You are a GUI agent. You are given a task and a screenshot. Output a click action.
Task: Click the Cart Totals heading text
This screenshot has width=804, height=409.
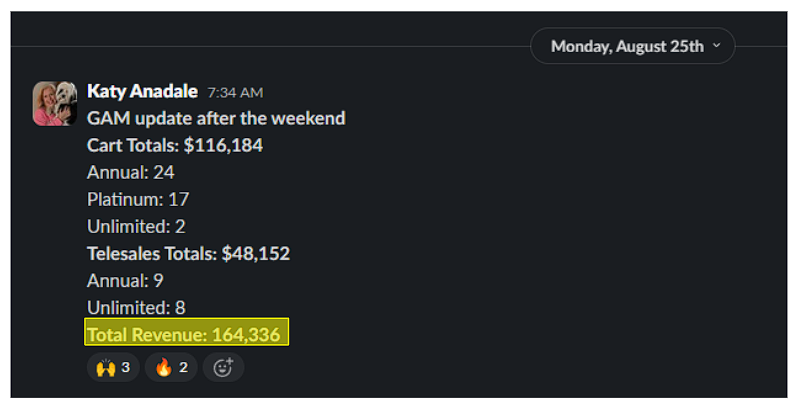point(134,145)
